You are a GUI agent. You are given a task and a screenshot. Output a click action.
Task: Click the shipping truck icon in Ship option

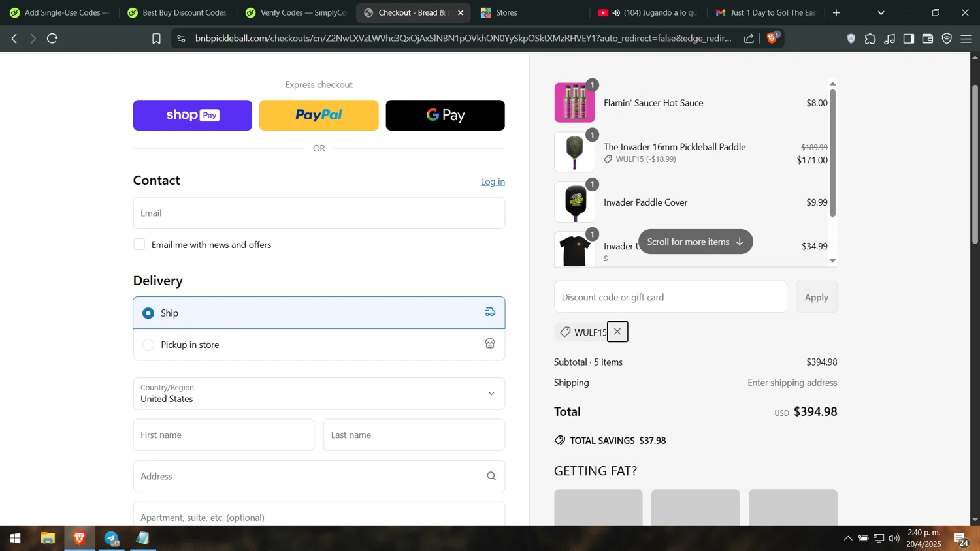tap(490, 313)
